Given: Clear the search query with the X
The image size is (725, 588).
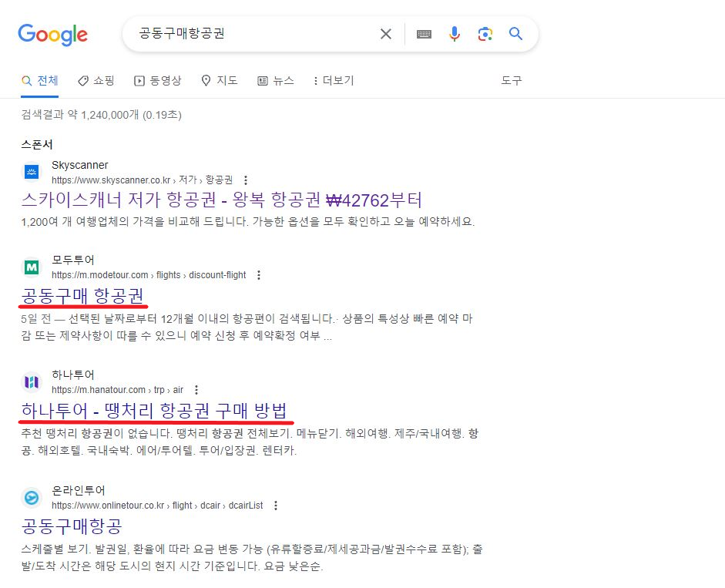Looking at the screenshot, I should click(x=386, y=34).
